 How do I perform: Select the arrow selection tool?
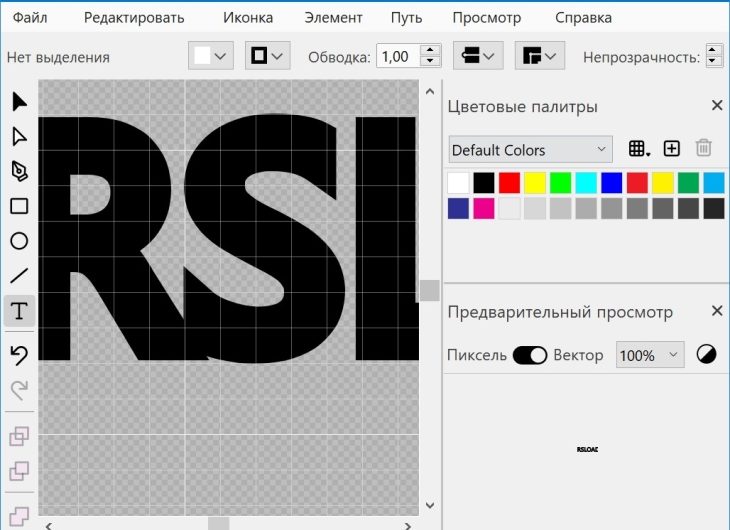pos(19,102)
